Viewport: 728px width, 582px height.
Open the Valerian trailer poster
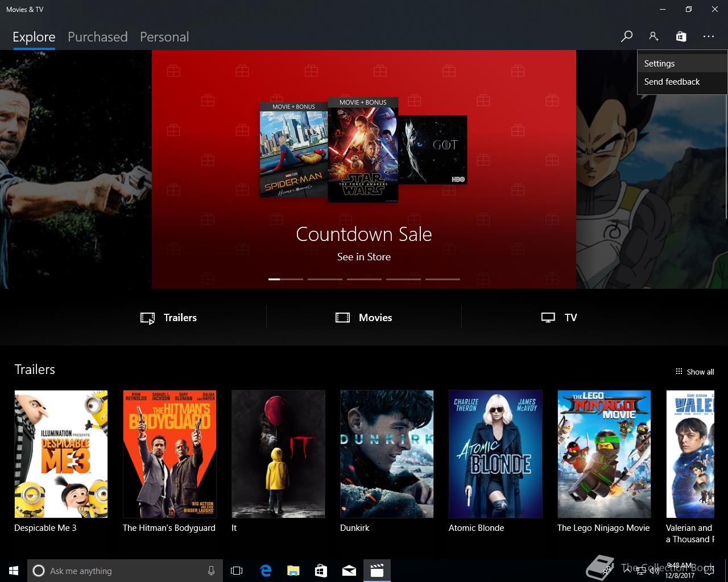pos(690,454)
